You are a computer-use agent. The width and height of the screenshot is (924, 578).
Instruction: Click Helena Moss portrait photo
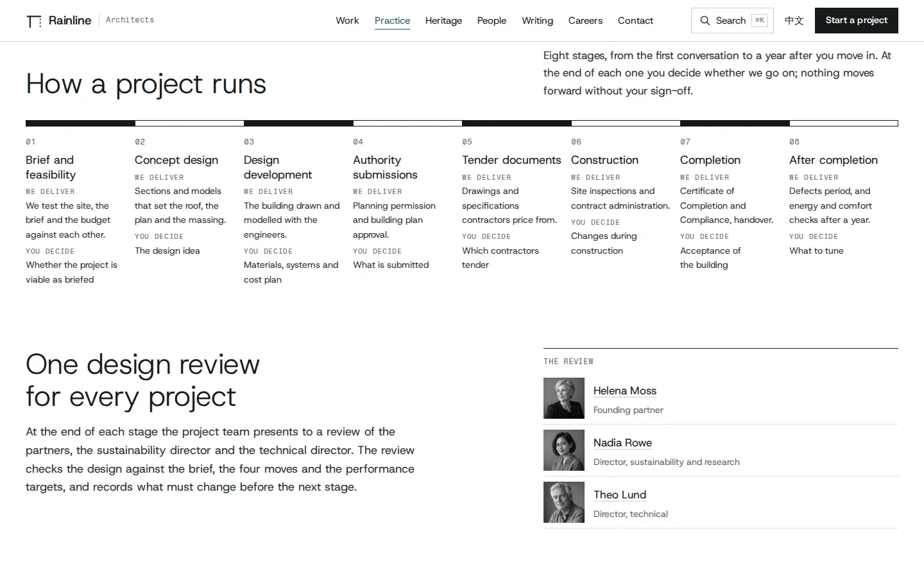[564, 398]
